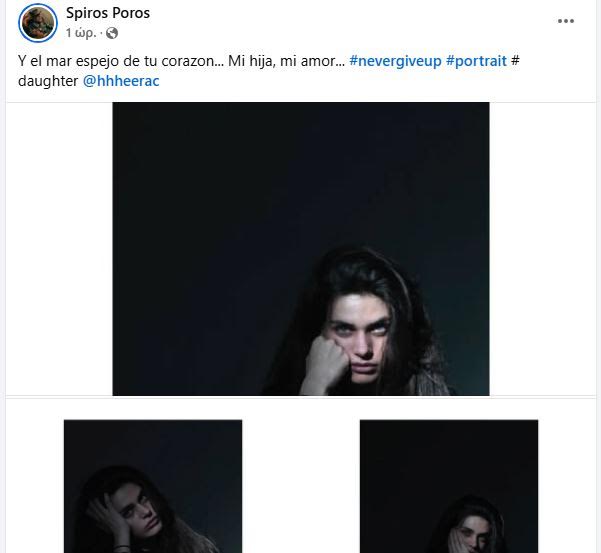This screenshot has height=553, width=601.
Task: Open the large top portrait photo
Action: pyautogui.click(x=300, y=249)
